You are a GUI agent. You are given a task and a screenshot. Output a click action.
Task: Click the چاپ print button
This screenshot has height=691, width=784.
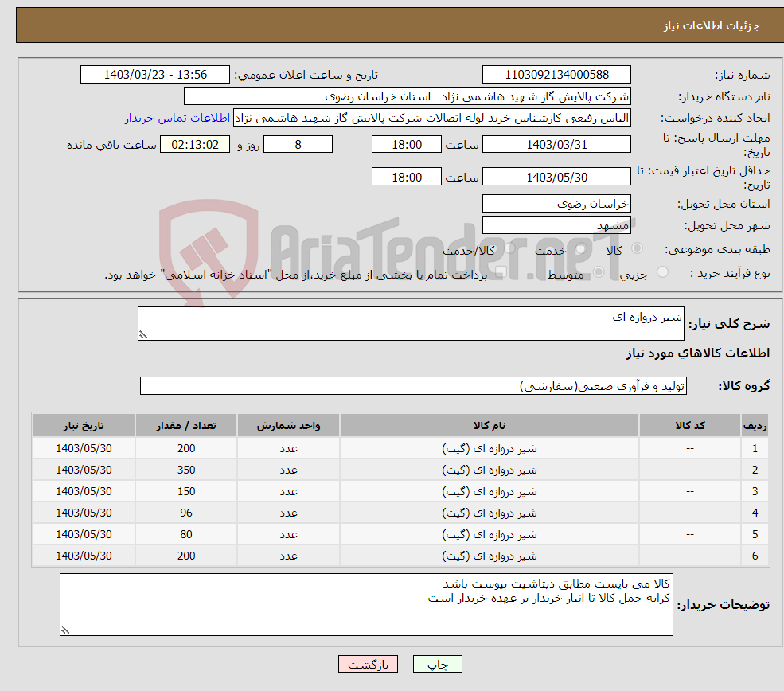point(437,664)
